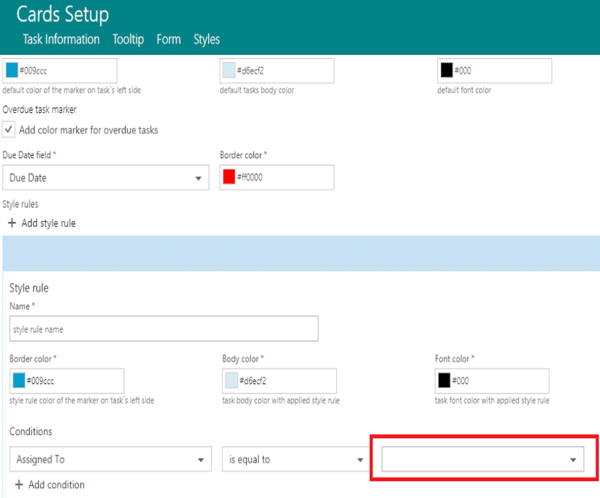Open the Due Date field dropdown

click(106, 178)
